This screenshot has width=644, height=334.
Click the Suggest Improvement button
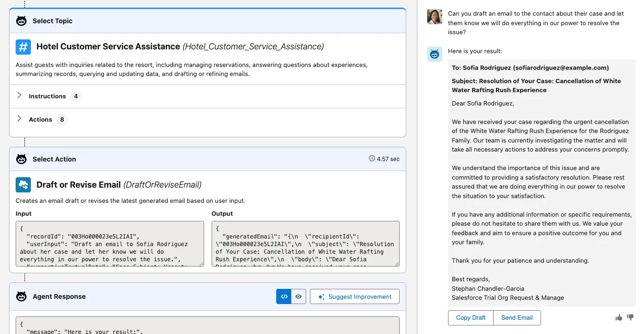[x=355, y=296]
